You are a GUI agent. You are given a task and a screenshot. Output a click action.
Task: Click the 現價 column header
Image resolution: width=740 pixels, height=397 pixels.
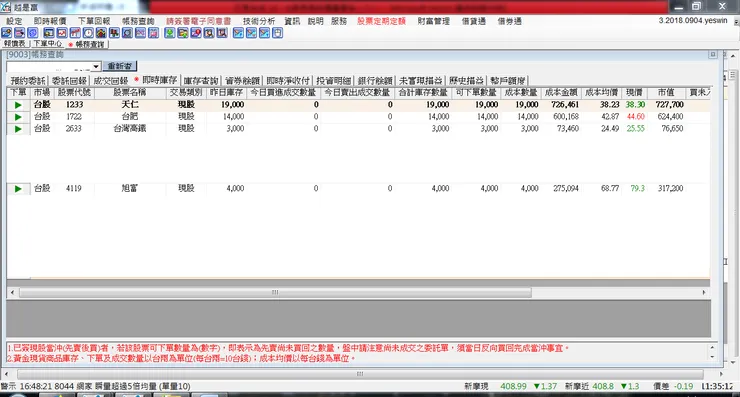tap(634, 93)
